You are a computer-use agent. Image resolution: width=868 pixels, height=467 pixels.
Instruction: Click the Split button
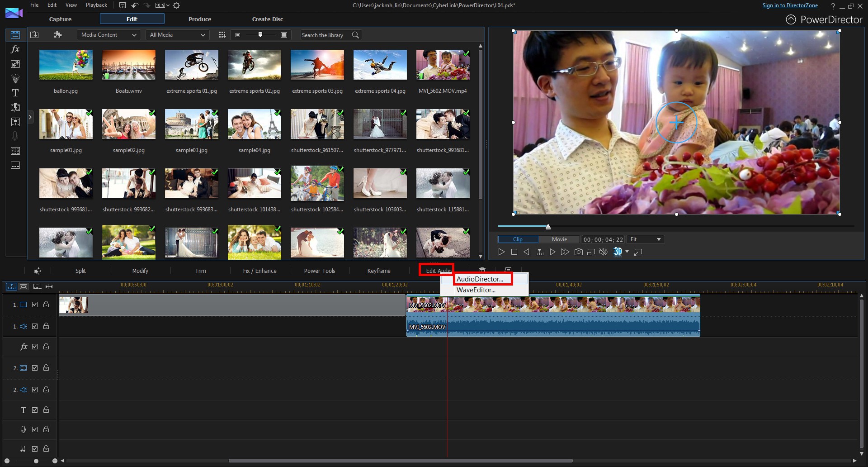tap(80, 271)
